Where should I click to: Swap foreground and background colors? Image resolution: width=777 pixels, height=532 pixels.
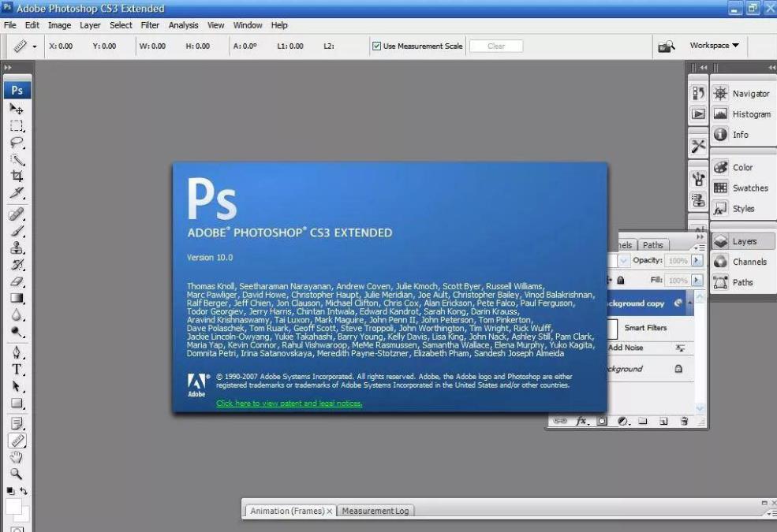24,491
